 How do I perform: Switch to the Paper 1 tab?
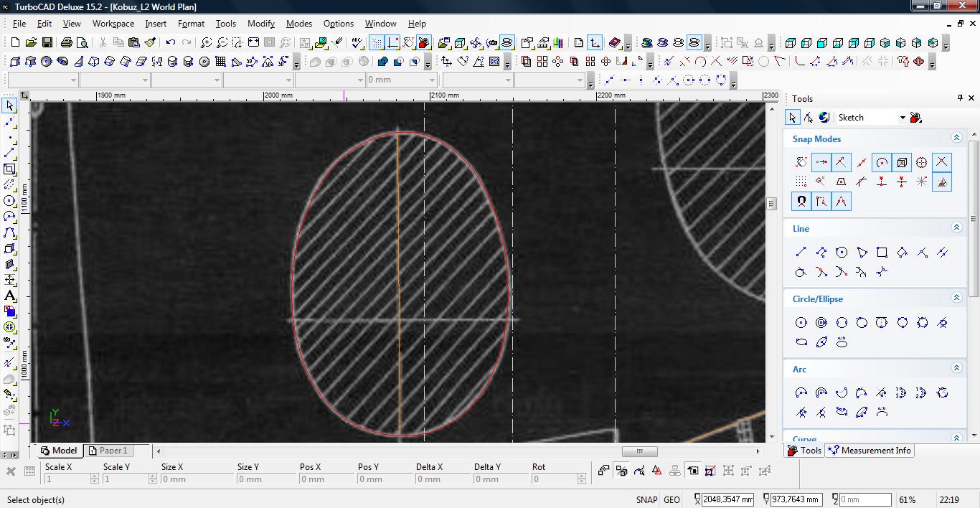tap(108, 451)
